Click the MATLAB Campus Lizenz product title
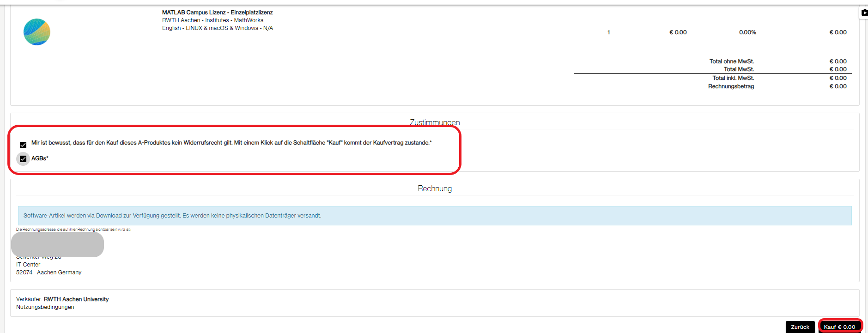Screen dimensions: 868x333 point(217,12)
